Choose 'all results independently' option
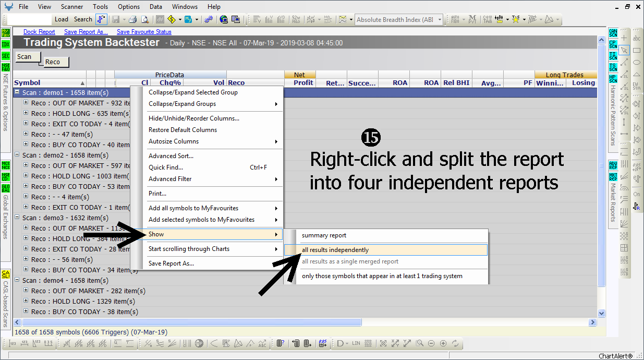This screenshot has height=360, width=644. coord(386,250)
